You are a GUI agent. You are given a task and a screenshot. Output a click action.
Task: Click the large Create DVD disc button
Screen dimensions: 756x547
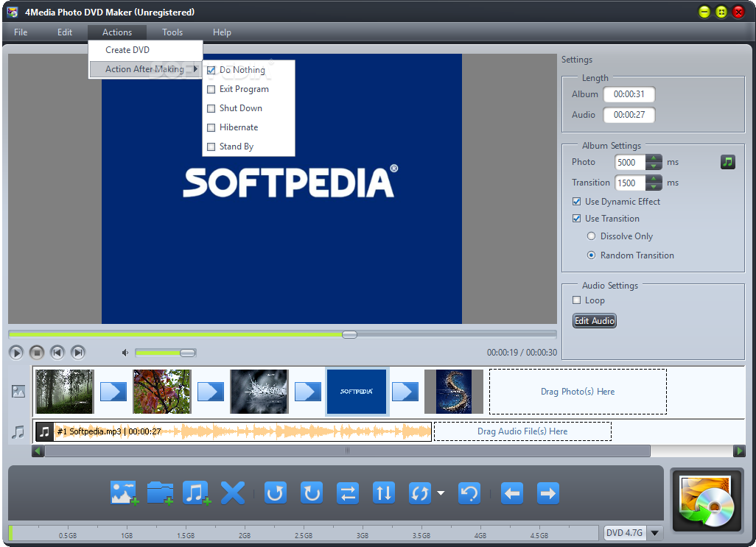point(707,501)
